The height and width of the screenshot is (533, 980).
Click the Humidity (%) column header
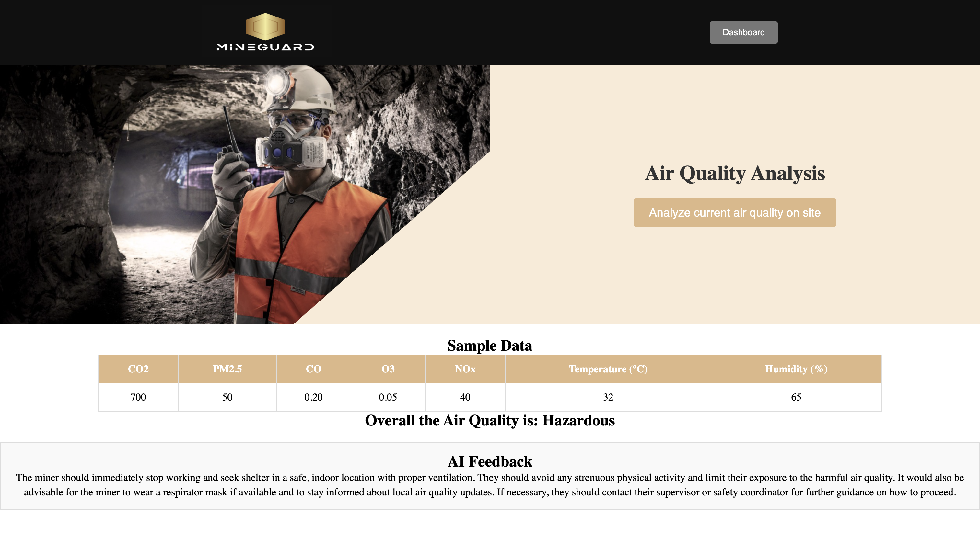pos(796,369)
